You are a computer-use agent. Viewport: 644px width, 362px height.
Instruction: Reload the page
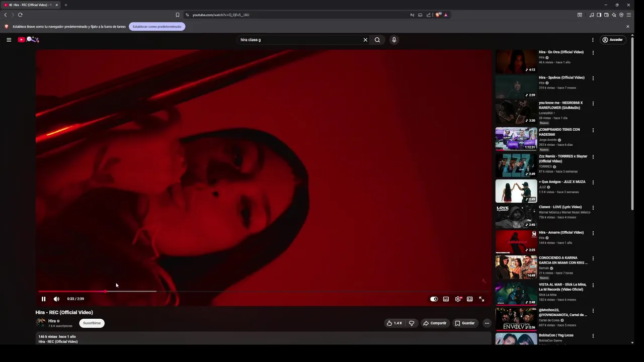click(x=20, y=15)
